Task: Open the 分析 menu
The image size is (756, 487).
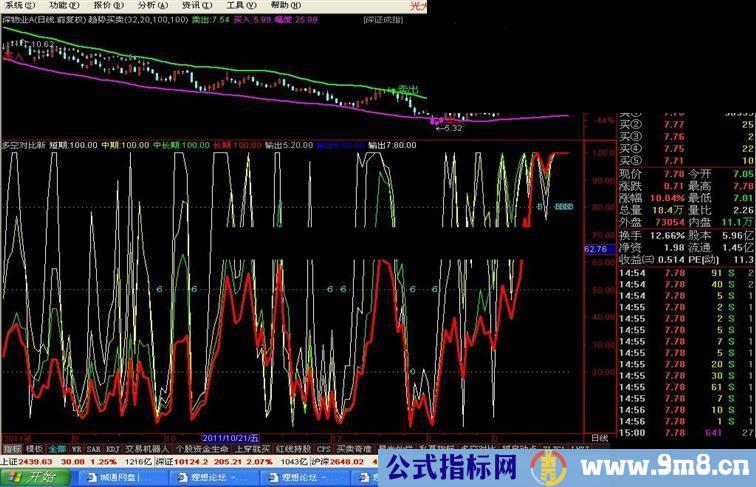Action: point(146,5)
